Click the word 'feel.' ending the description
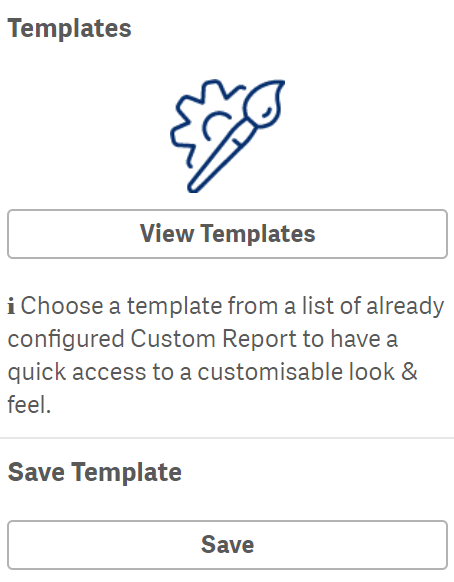The height and width of the screenshot is (582, 454). click(x=29, y=405)
